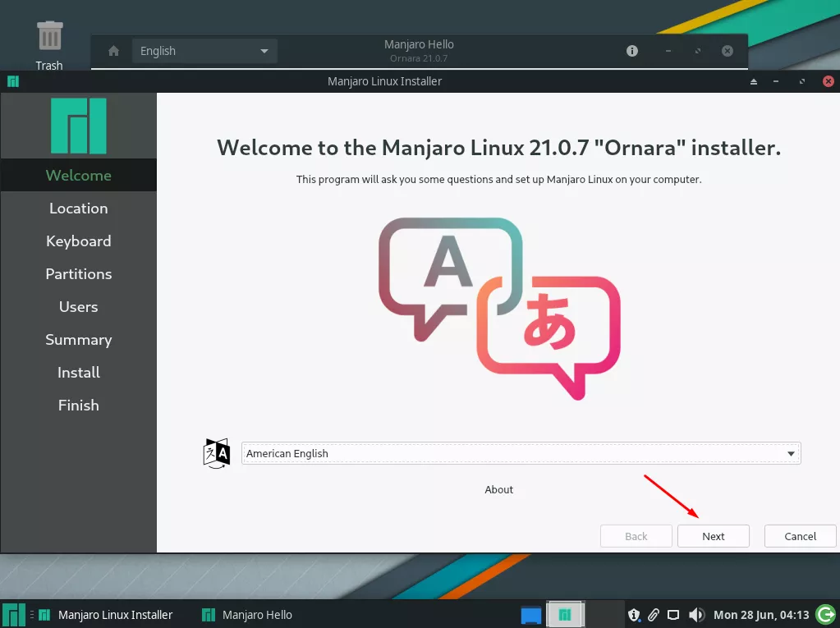Expand the English language dropdown in Manjaro Hello
Screen dimensions: 840x628
pyautogui.click(x=204, y=51)
